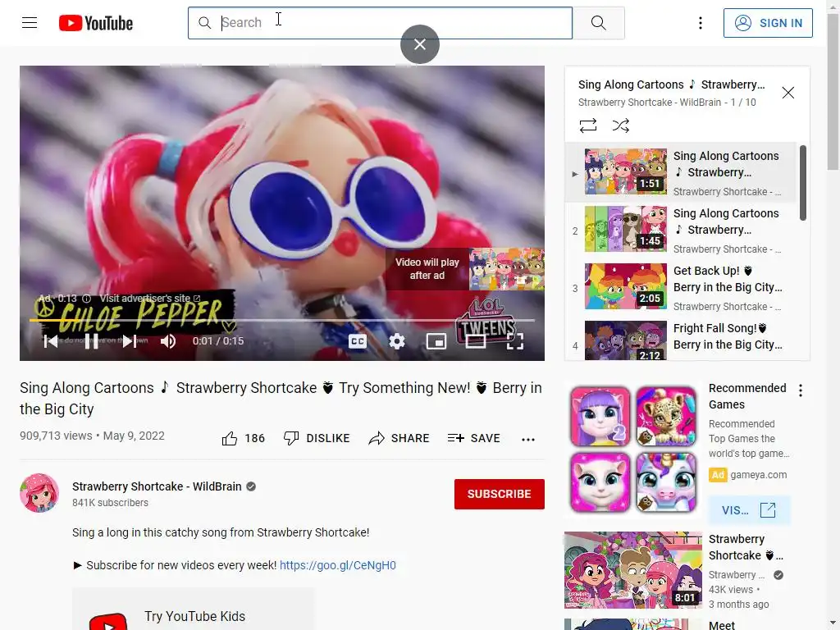
Task: Follow the goo.gl/CeNgH0 link
Action: (337, 565)
